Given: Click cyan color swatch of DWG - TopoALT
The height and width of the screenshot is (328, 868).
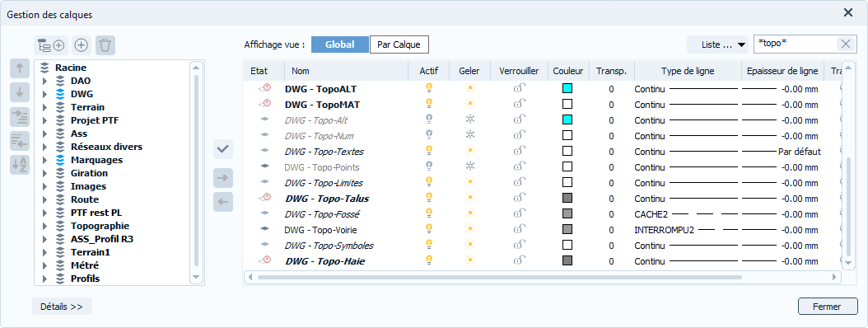Looking at the screenshot, I should tap(567, 88).
